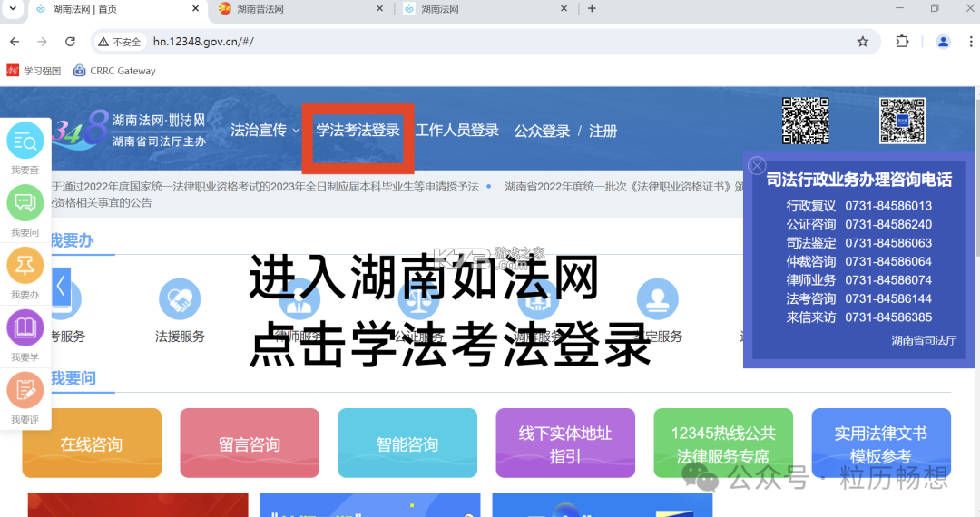Go forward in browser history
This screenshot has width=980, height=517.
coord(42,41)
